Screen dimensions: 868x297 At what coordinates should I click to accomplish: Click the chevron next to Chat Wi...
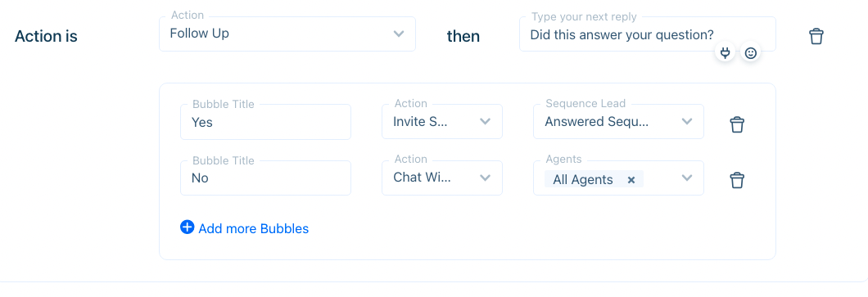pos(485,178)
